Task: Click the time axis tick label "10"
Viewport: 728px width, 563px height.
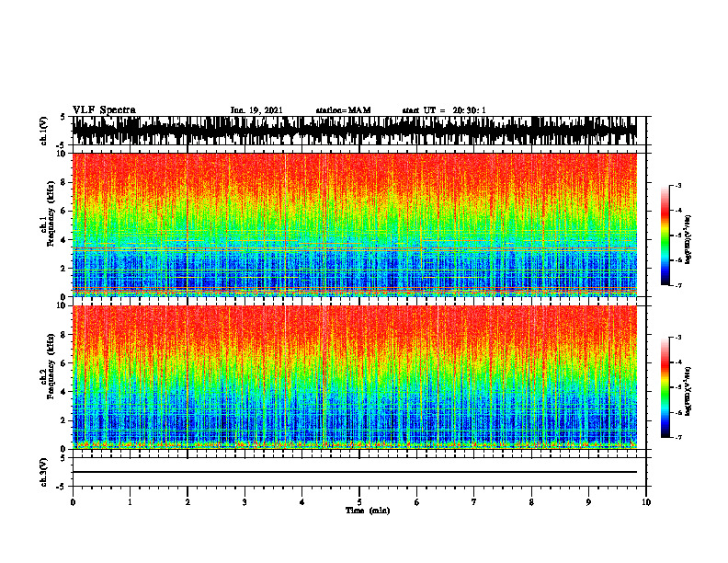Action: 646,502
